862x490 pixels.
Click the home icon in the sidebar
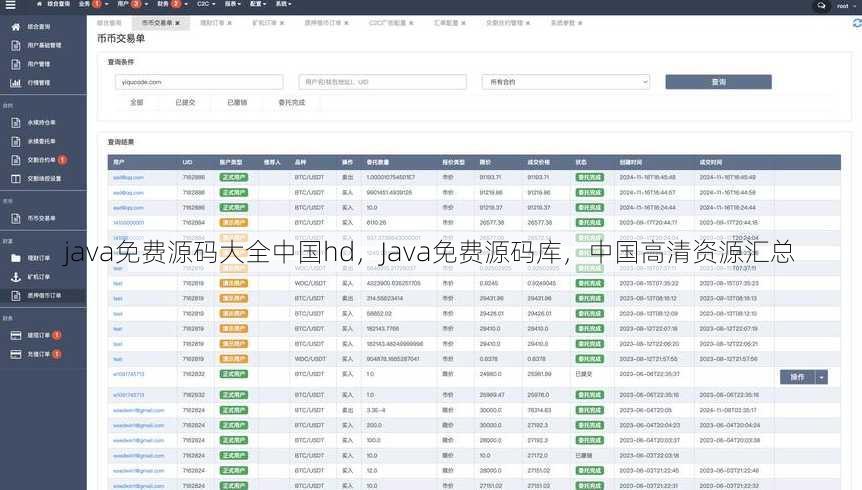(15, 26)
